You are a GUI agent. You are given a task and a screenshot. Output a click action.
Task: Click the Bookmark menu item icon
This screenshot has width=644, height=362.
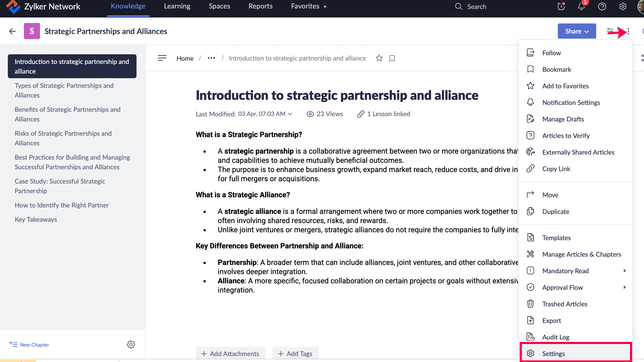point(530,69)
